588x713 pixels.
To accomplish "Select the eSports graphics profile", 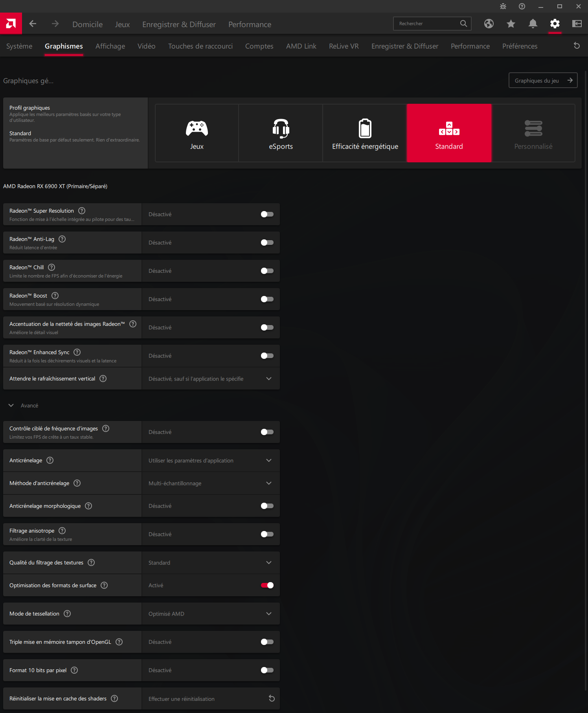I will (x=281, y=133).
